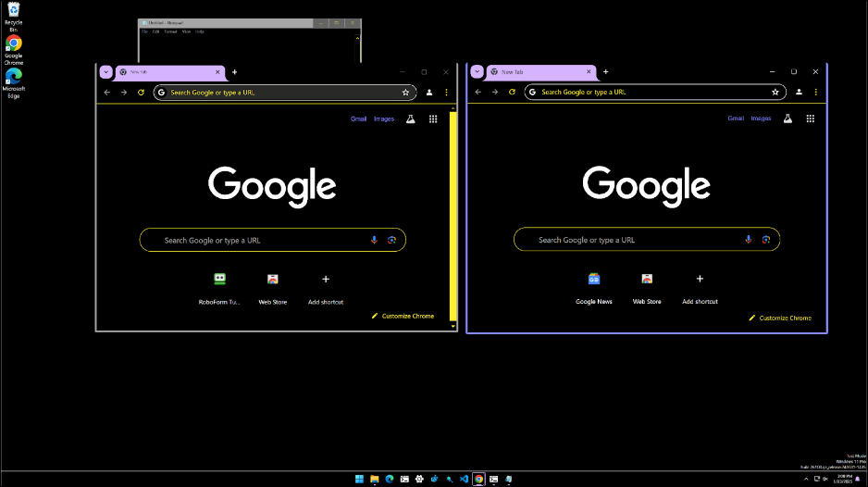
Task: Expand tab search chevron in right Chrome window
Action: click(477, 71)
